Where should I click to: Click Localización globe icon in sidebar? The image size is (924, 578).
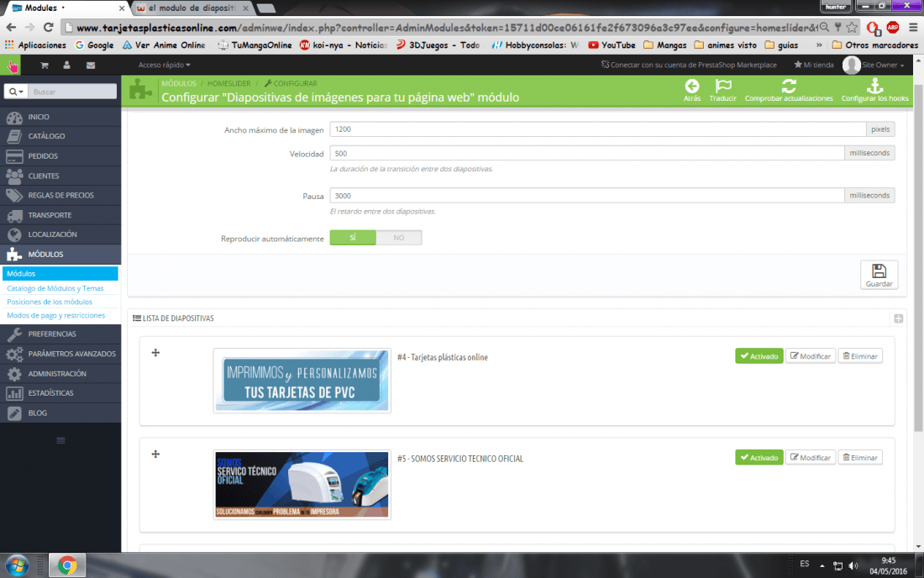point(14,234)
